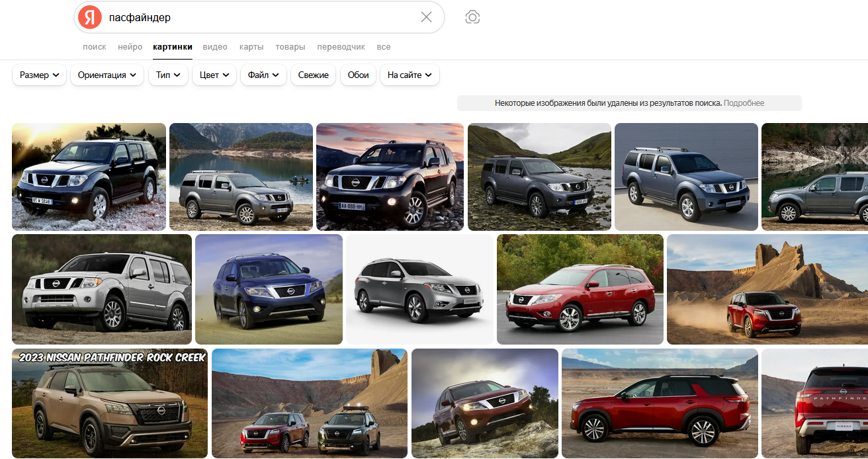Toggle the Обои filter
This screenshot has width=868, height=459.
point(359,75)
